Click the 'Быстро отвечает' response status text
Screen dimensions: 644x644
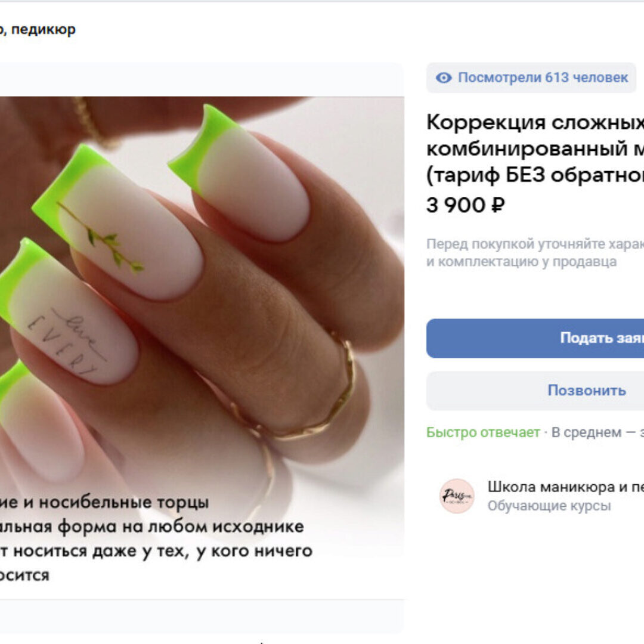[x=483, y=432]
